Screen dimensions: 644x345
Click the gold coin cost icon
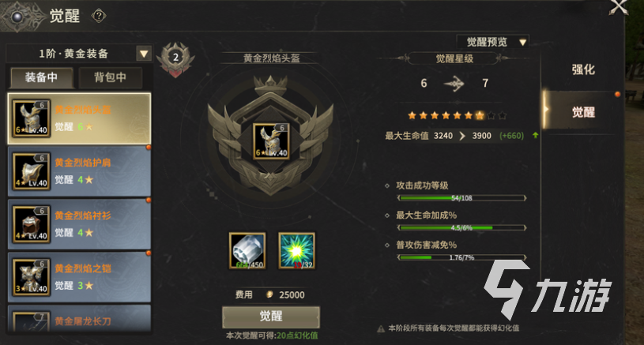pos(269,294)
